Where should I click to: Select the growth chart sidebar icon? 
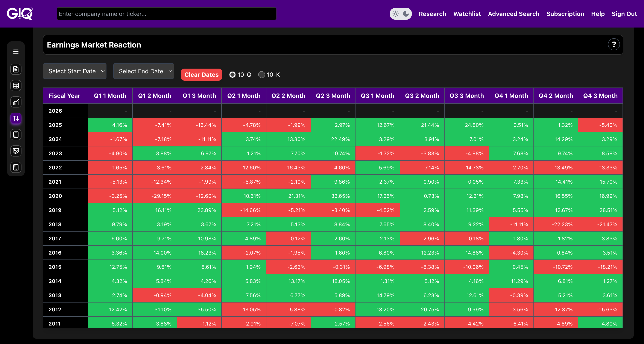coord(16,102)
